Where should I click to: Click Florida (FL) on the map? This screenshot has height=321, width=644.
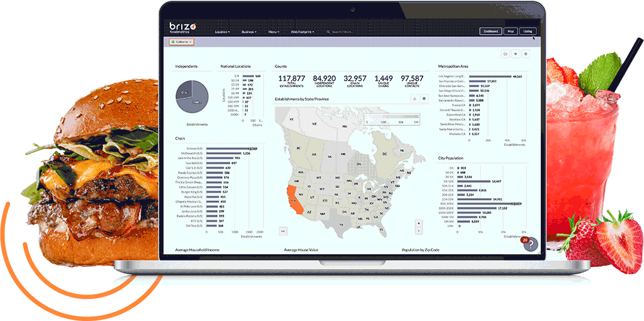[x=382, y=229]
